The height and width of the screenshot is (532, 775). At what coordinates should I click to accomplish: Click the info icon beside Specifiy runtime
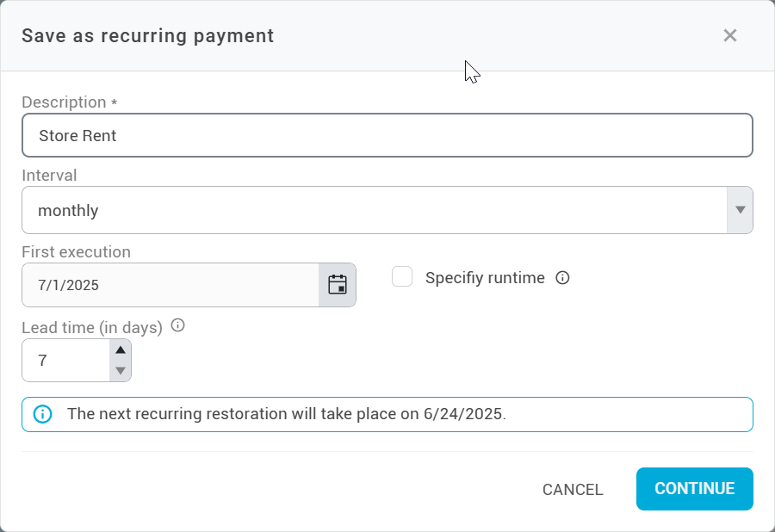pyautogui.click(x=563, y=278)
